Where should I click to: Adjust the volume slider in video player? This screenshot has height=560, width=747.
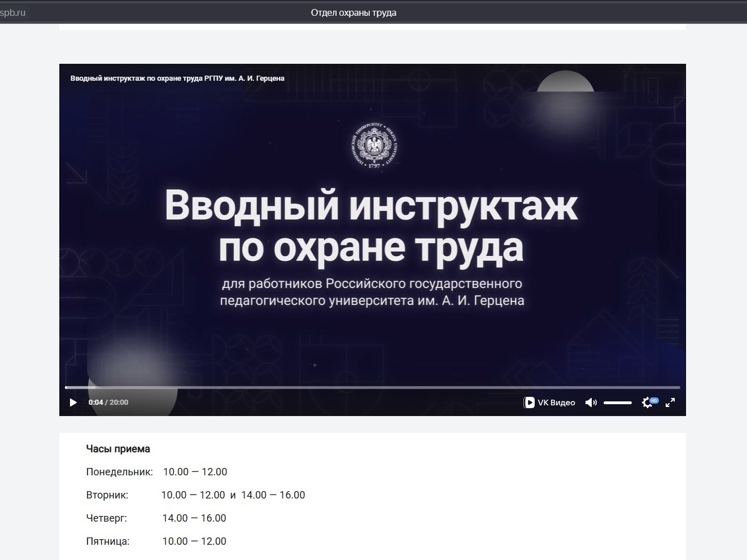click(618, 403)
